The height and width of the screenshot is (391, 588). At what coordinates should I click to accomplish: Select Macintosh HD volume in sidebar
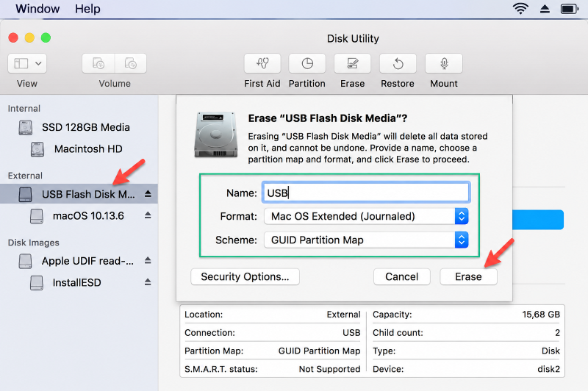point(79,148)
